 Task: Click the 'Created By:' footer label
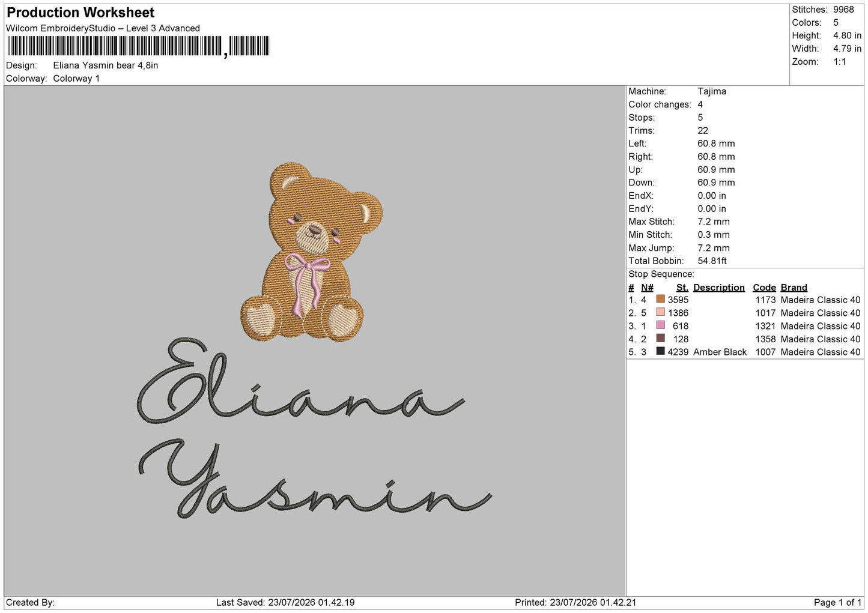pos(31,602)
